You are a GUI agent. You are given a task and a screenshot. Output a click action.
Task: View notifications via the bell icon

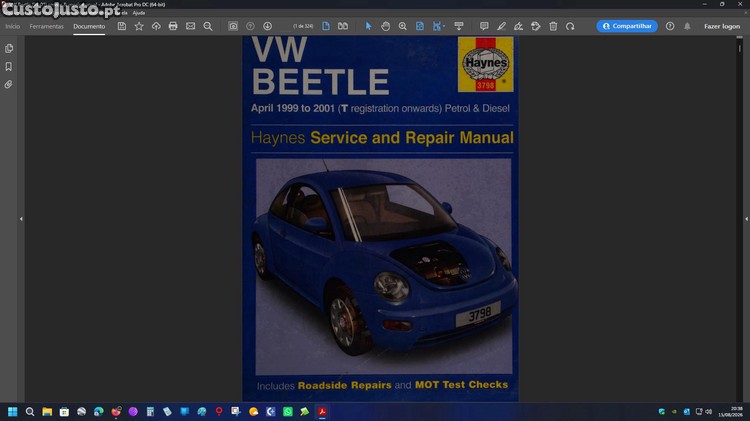tap(687, 26)
